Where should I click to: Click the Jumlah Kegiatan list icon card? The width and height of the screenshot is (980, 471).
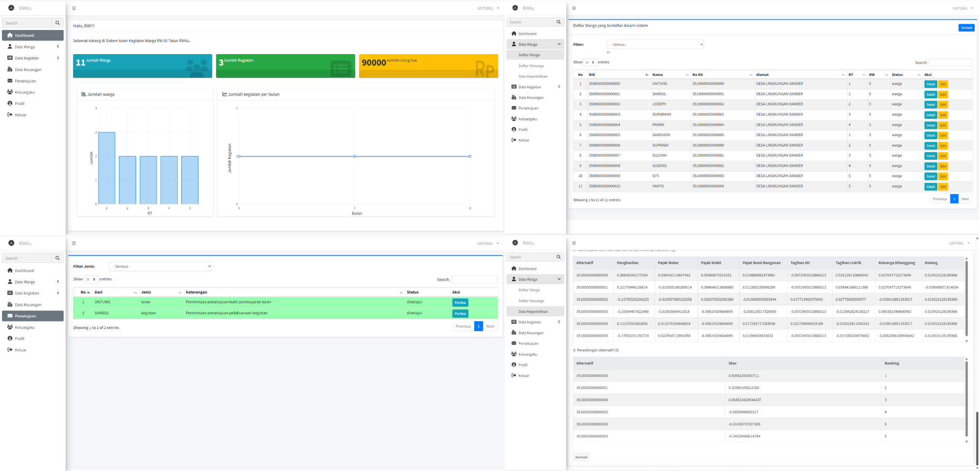pyautogui.click(x=285, y=66)
